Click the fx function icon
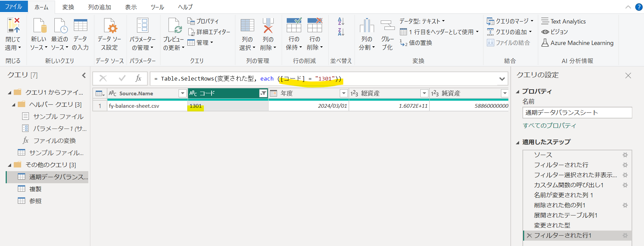This screenshot has height=246, width=644. pyautogui.click(x=138, y=79)
